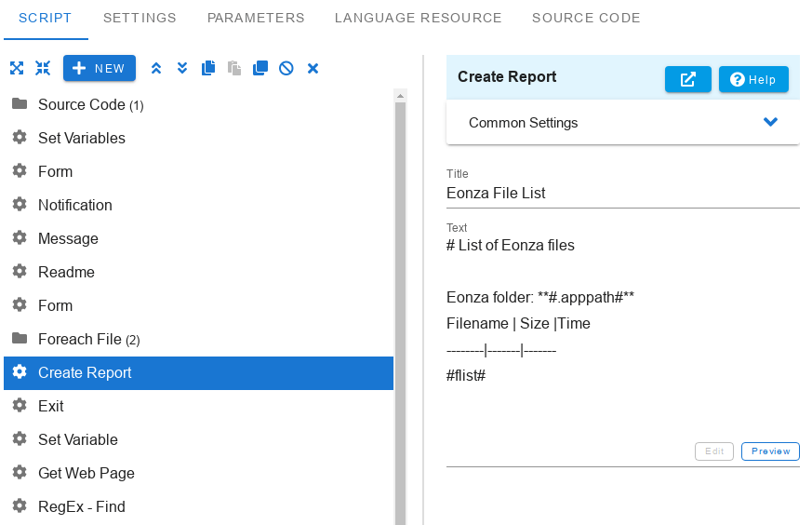Click the New button
This screenshot has height=525, width=812.
point(100,68)
